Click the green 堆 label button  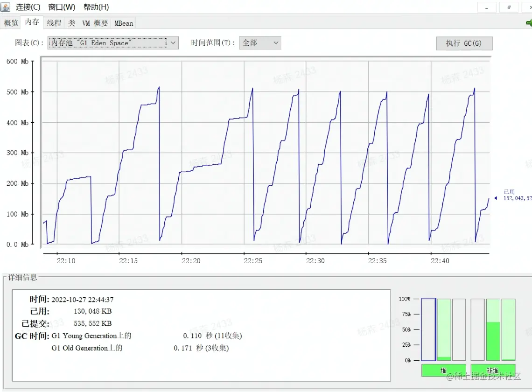[444, 370]
